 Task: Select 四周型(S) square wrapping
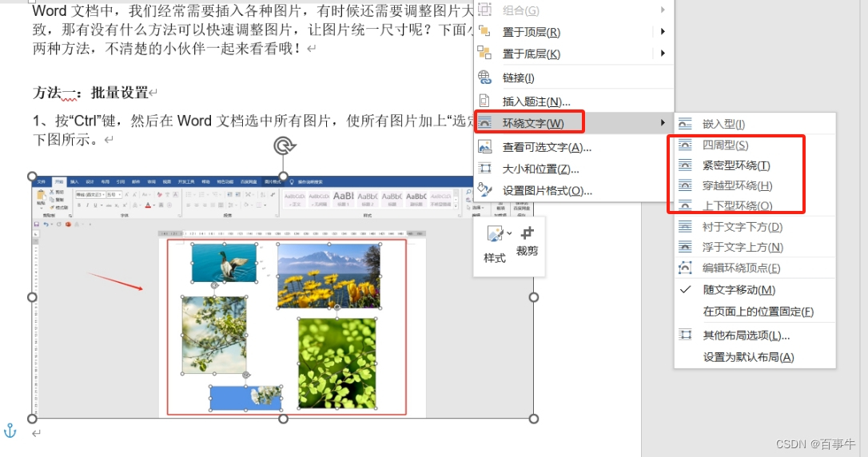(755, 145)
